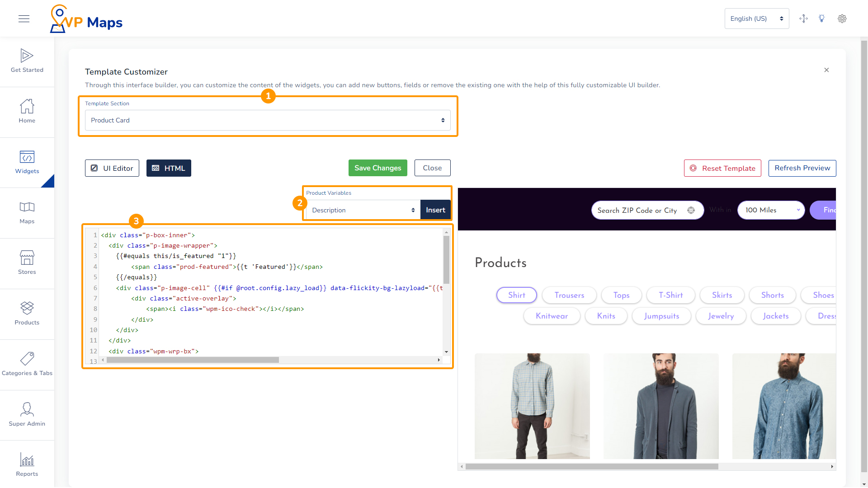Open the Stores section
The image size is (868, 488).
(x=27, y=263)
